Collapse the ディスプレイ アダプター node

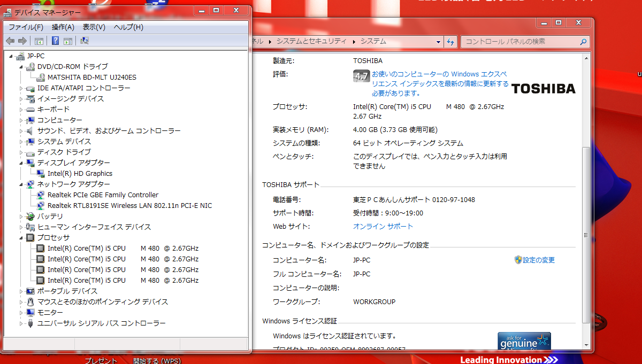pyautogui.click(x=21, y=162)
